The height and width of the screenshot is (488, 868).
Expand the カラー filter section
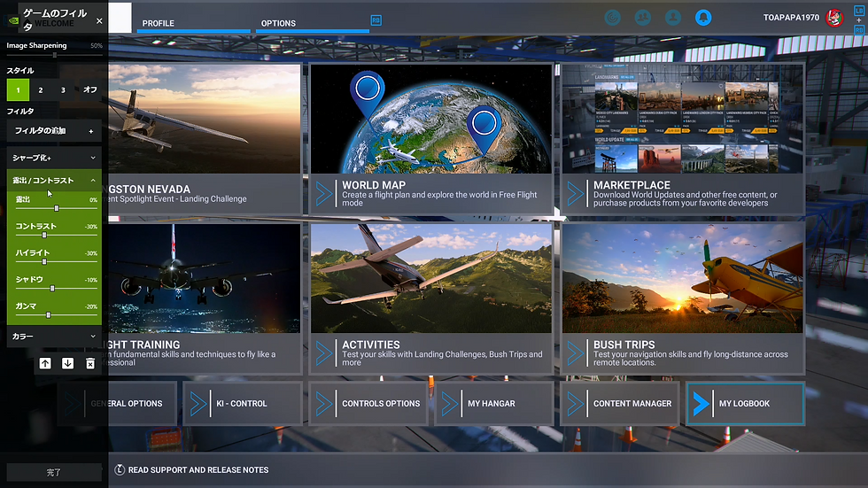click(54, 337)
